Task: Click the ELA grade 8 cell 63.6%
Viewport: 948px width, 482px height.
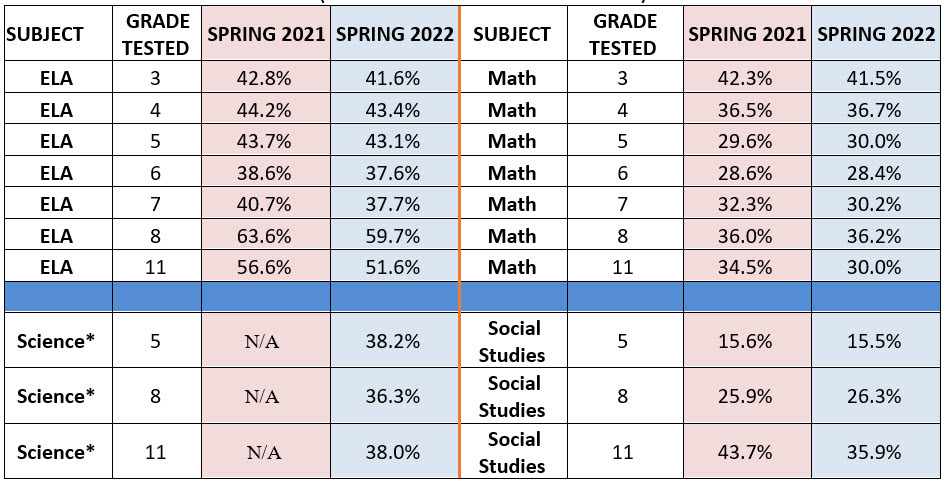Action: pyautogui.click(x=263, y=236)
